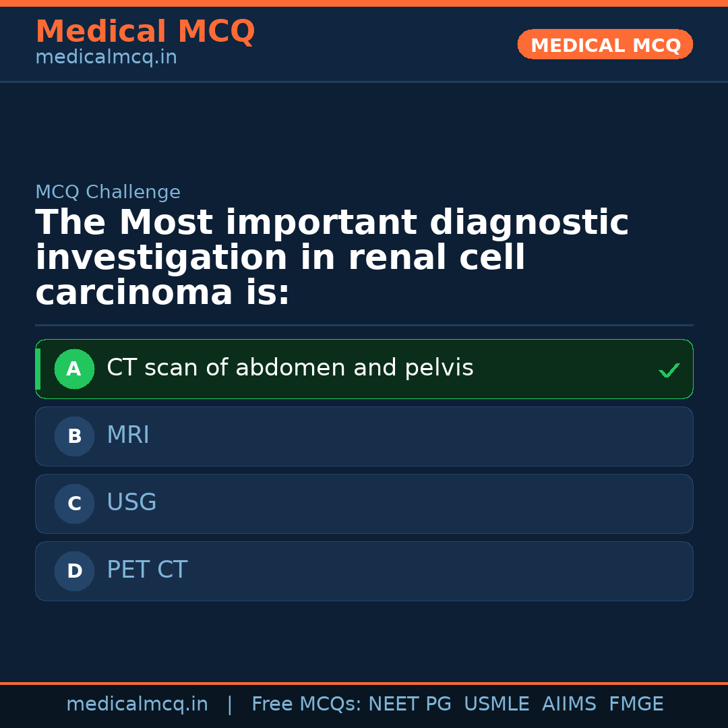Click the orange MEDICAL MCQ badge button

coord(605,44)
